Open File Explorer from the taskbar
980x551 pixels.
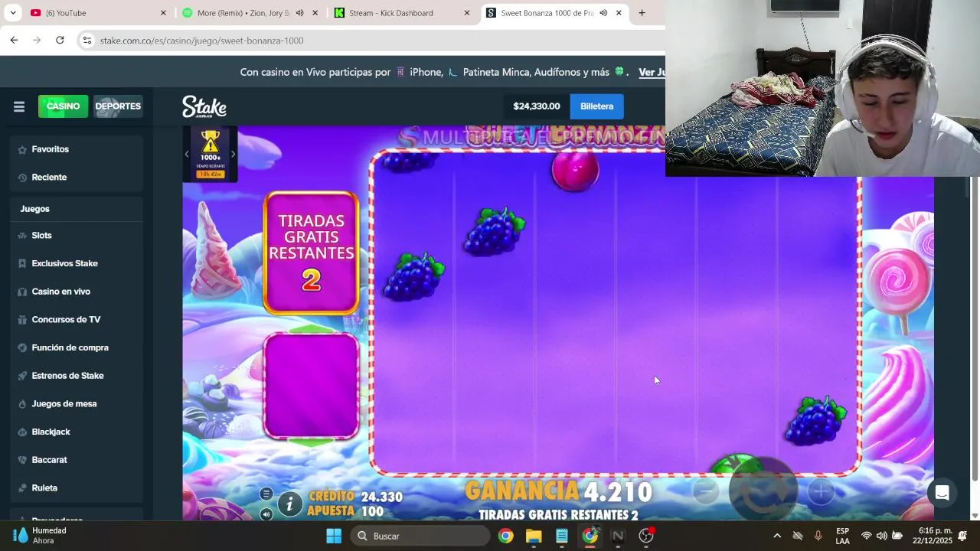pyautogui.click(x=534, y=536)
